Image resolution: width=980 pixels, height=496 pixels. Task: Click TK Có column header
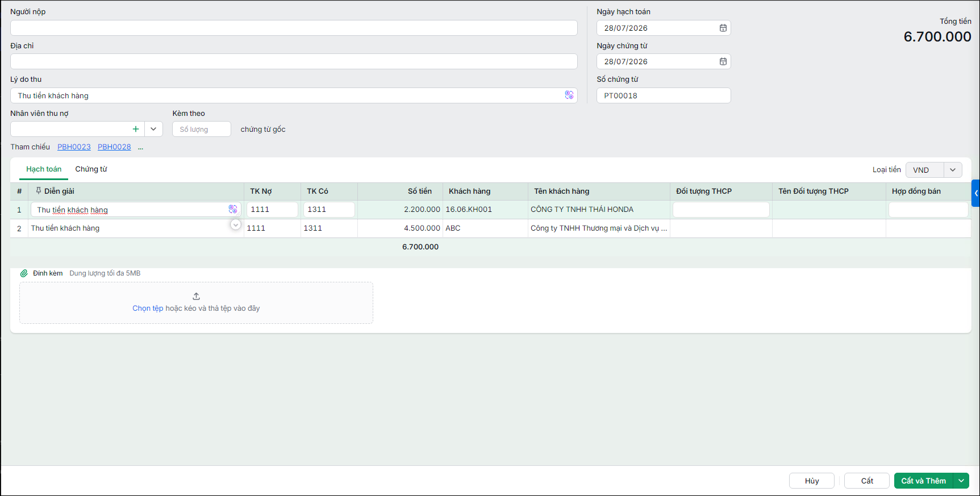[329, 191]
